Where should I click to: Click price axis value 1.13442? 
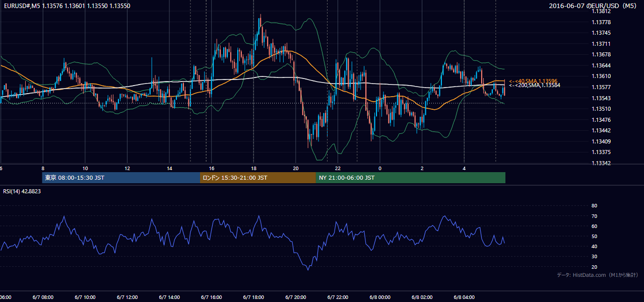tap(601, 130)
